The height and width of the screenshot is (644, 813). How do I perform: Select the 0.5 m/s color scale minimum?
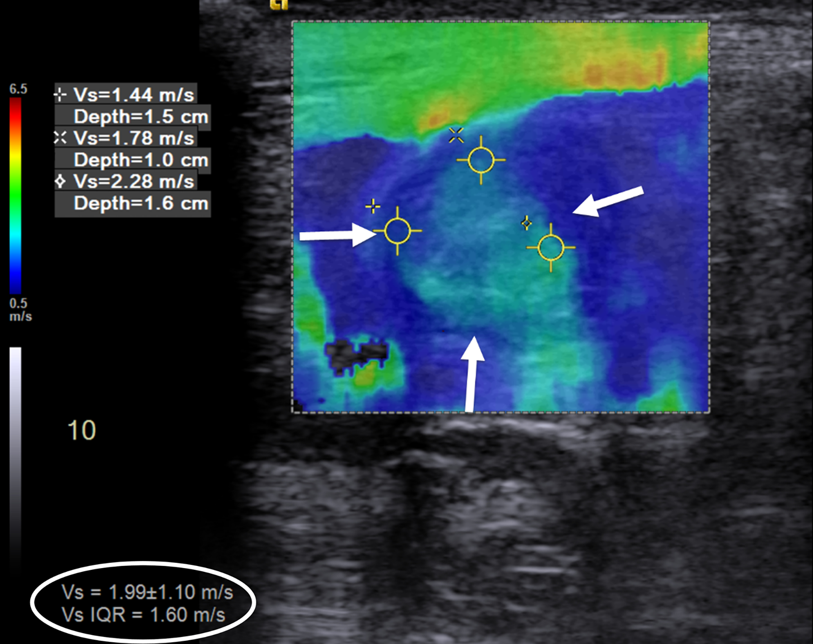(x=20, y=309)
